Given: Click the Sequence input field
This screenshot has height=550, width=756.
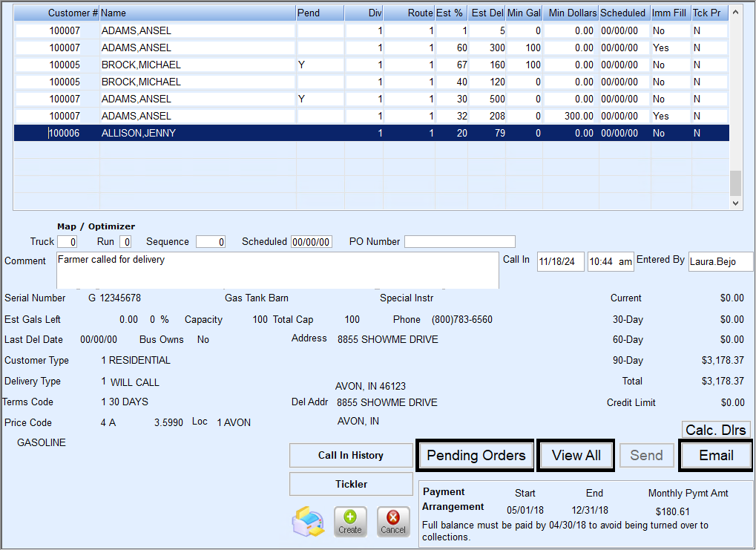Looking at the screenshot, I should 211,242.
